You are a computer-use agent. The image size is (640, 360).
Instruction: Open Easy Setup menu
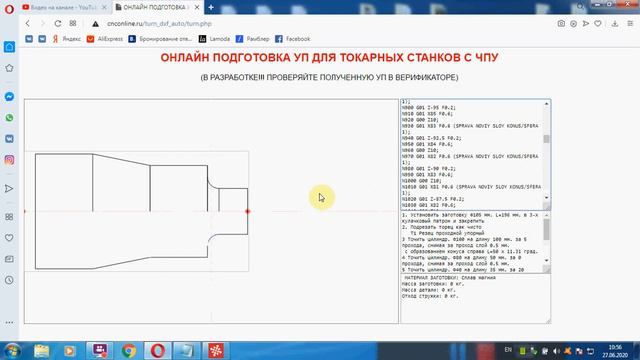(630, 24)
